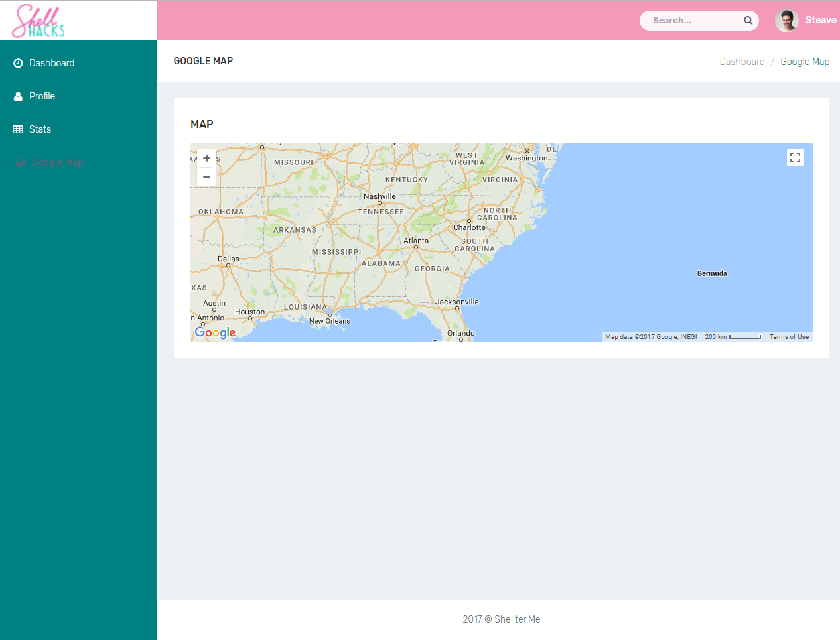This screenshot has height=640, width=840.
Task: Click the Stats table icon in sidebar
Action: 18,129
